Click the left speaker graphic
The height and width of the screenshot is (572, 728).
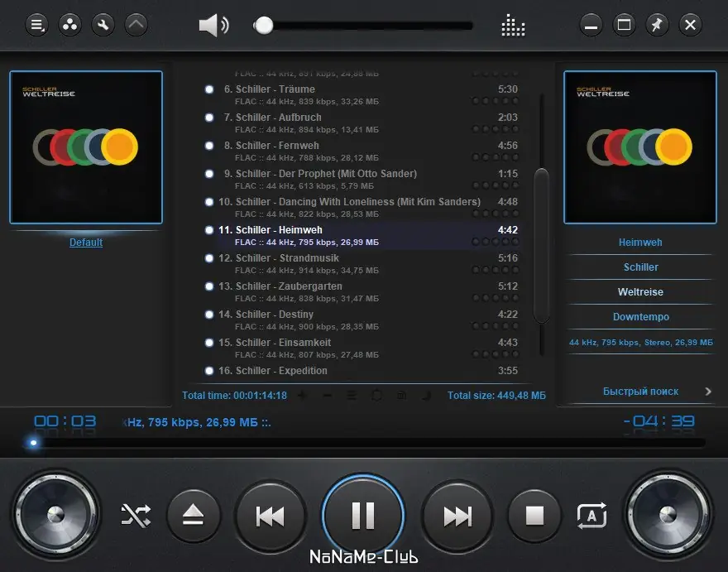point(56,515)
